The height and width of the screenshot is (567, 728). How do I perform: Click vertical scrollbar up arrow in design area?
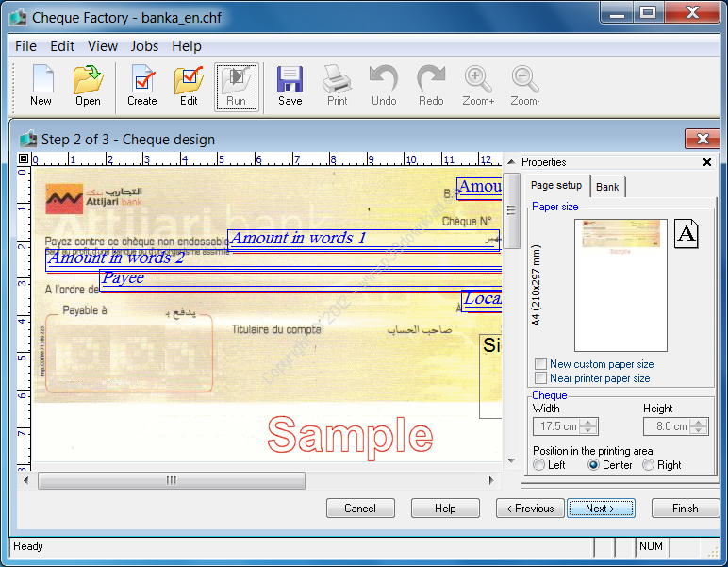click(x=511, y=161)
